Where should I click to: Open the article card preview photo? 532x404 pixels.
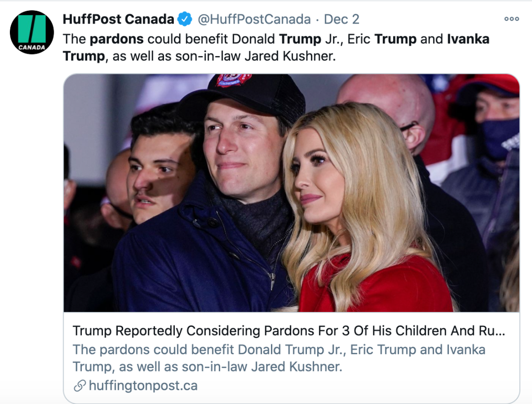[x=292, y=193]
